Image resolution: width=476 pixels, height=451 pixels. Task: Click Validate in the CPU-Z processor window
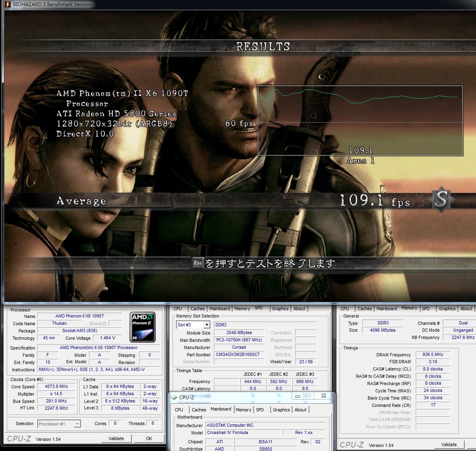116,438
